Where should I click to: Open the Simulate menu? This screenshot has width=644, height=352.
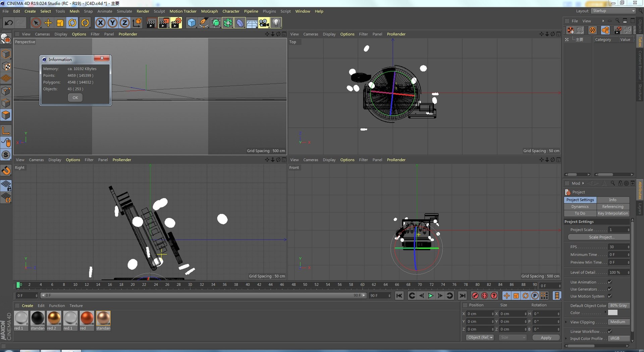[124, 11]
